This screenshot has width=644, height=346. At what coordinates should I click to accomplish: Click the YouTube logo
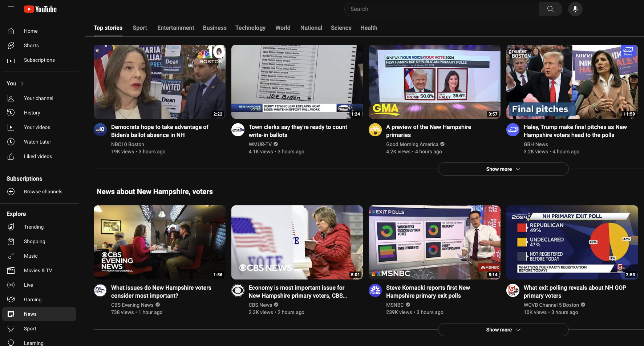click(x=40, y=9)
